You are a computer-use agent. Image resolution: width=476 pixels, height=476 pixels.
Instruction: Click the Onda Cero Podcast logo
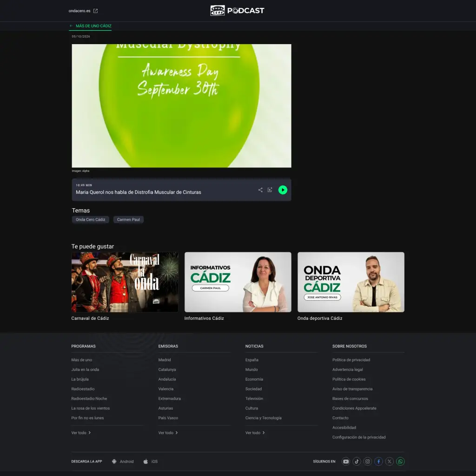coord(238,11)
